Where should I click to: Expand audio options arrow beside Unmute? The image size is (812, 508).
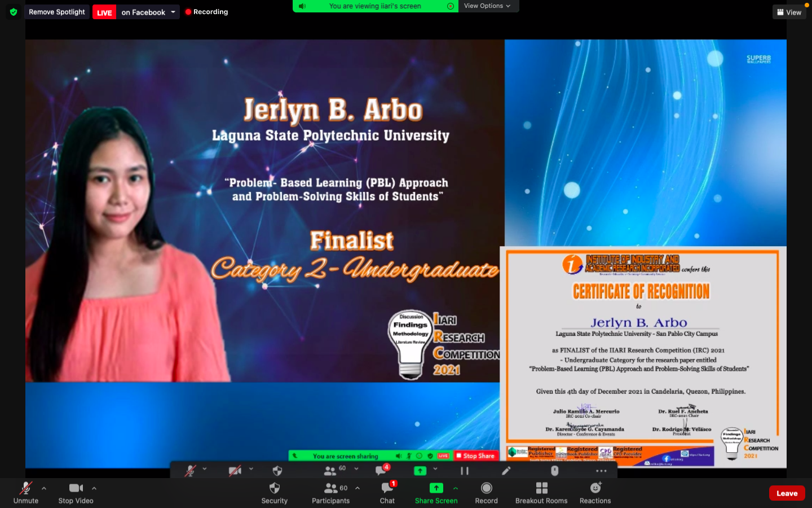point(44,488)
